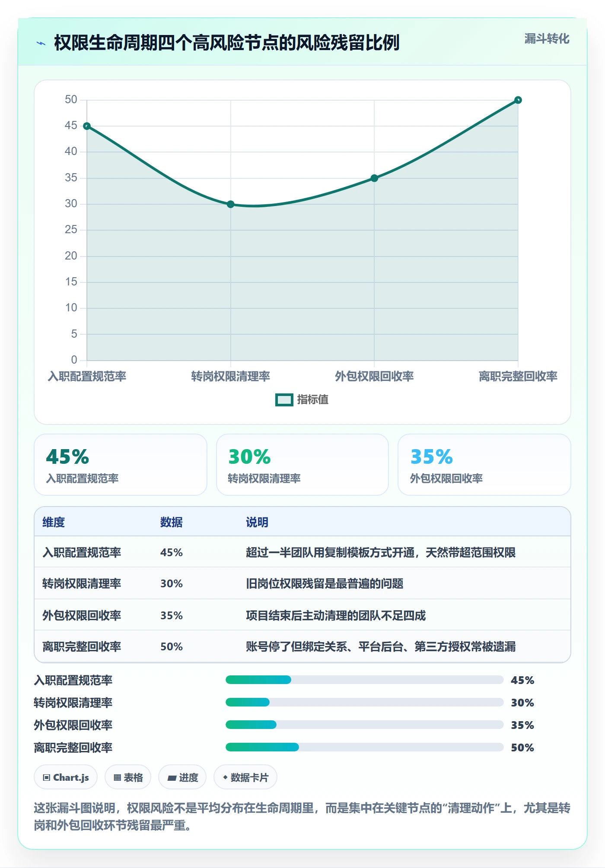Click the lightning icon beside the card title
The image size is (605, 868).
coord(41,43)
